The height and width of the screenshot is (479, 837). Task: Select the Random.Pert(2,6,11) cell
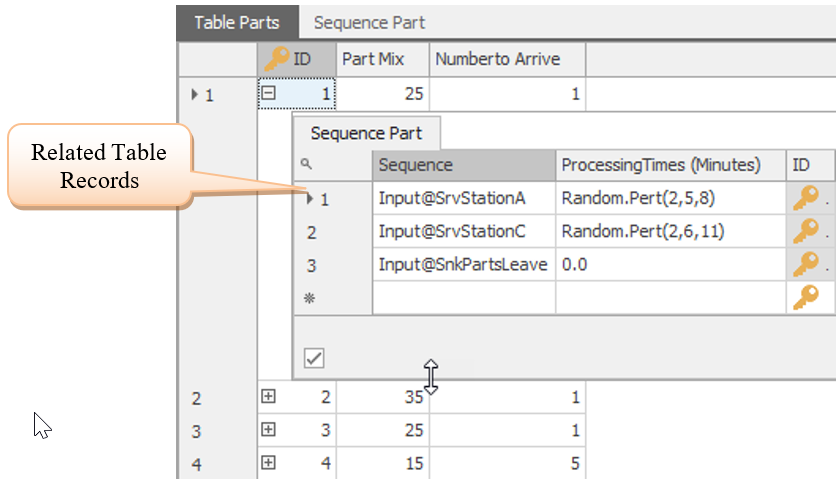pyautogui.click(x=671, y=231)
